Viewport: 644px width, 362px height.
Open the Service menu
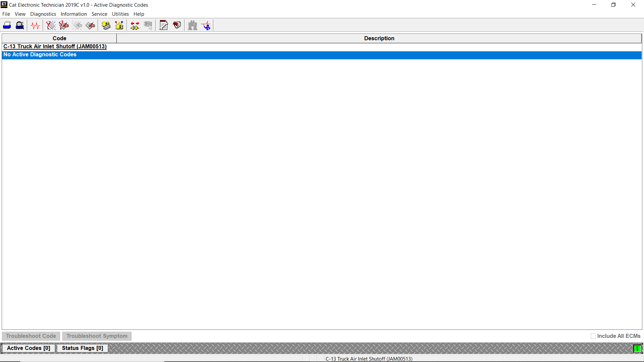99,14
